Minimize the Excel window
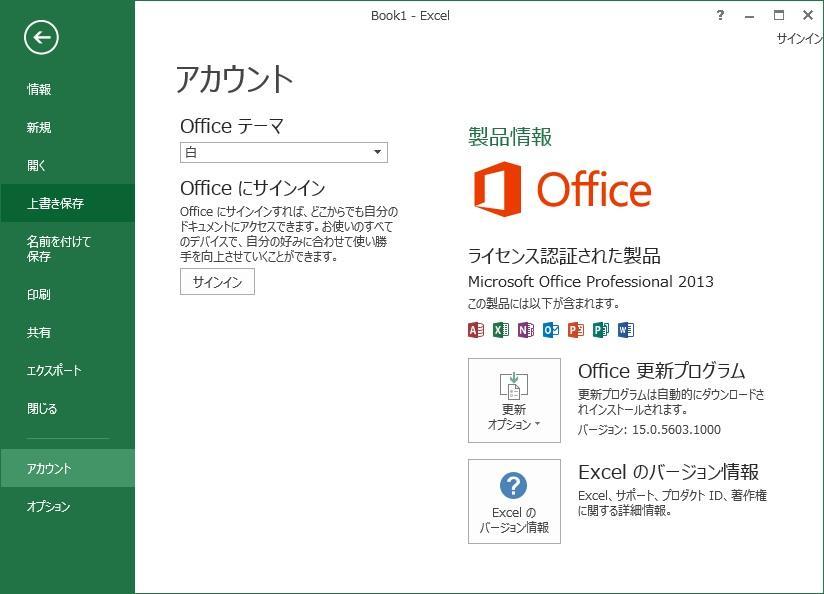 pos(749,16)
